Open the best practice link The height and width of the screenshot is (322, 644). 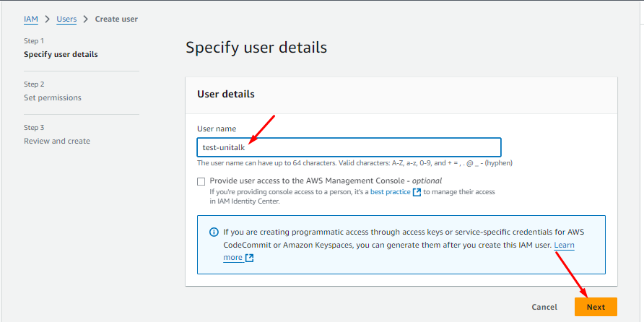coord(390,192)
